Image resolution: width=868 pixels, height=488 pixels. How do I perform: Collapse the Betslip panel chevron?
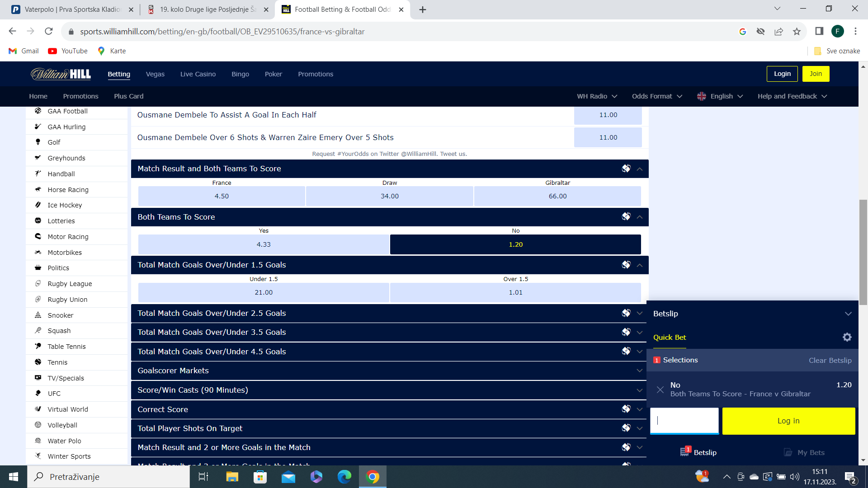point(848,314)
